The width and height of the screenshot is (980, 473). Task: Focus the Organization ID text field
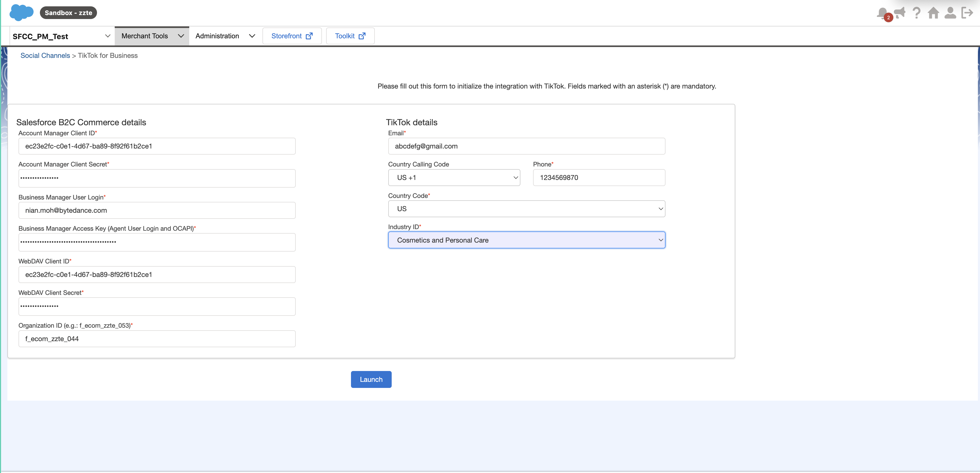coord(157,338)
